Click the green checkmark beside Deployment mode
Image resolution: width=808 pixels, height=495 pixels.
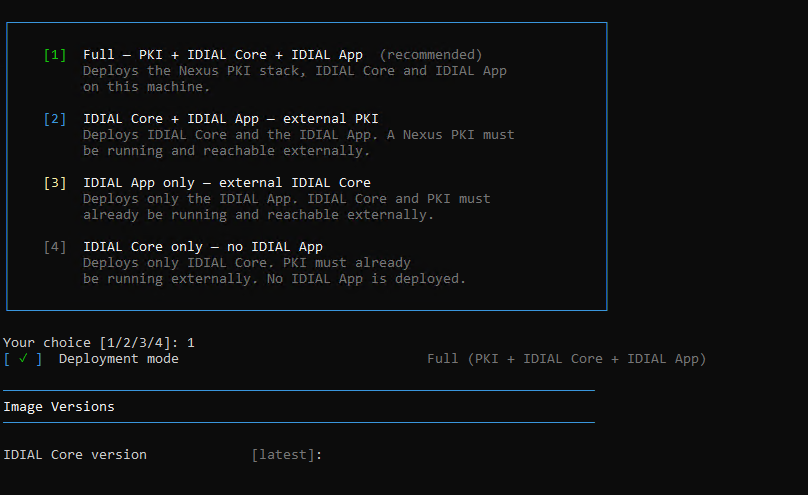pos(23,359)
